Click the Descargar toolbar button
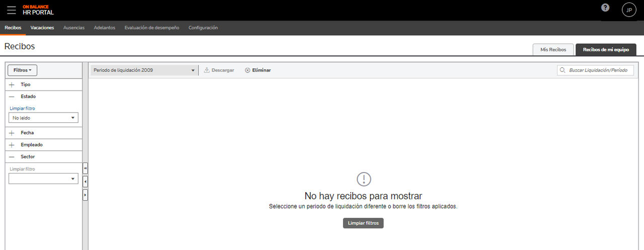The image size is (644, 250). [x=219, y=70]
